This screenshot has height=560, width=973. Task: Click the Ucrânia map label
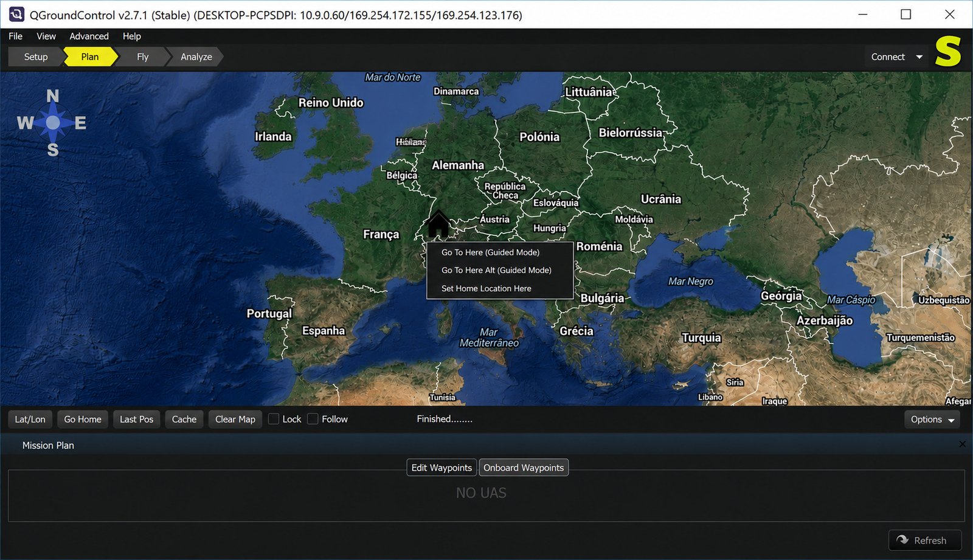click(x=661, y=199)
